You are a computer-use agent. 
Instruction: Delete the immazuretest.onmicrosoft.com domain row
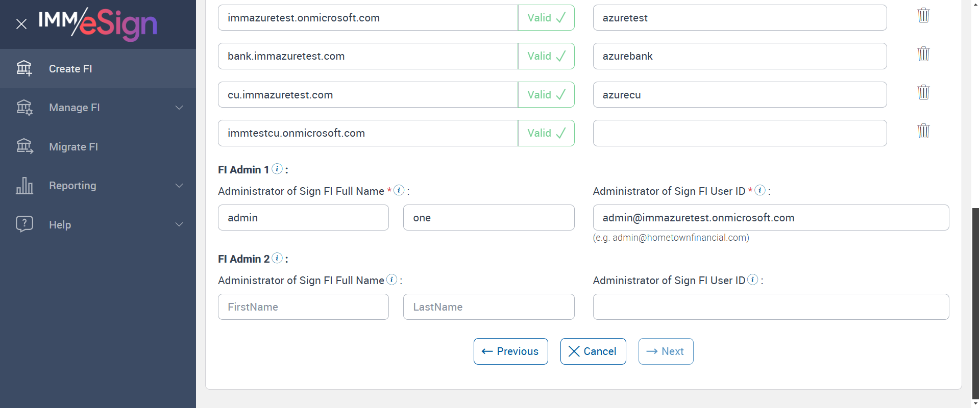pos(923,15)
